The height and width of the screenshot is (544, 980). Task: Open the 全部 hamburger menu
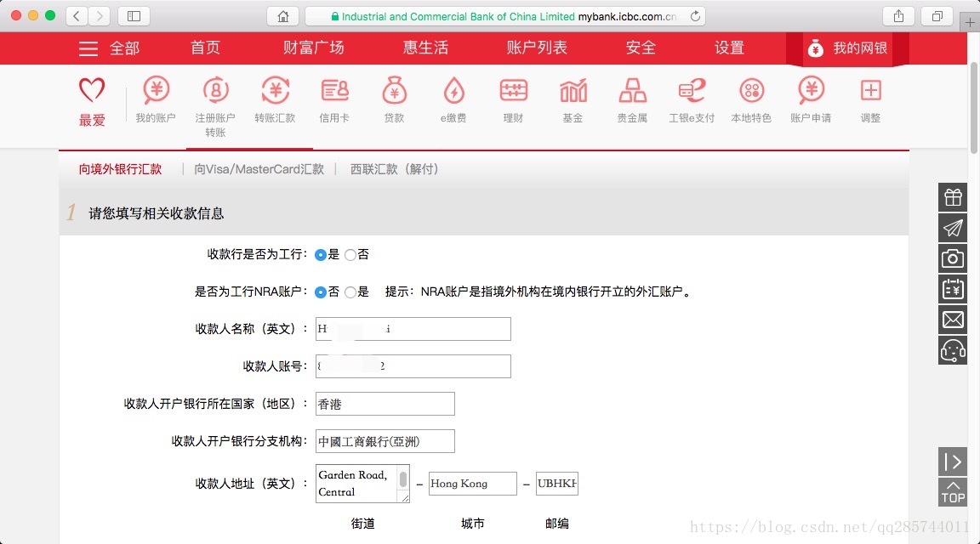pyautogui.click(x=109, y=48)
